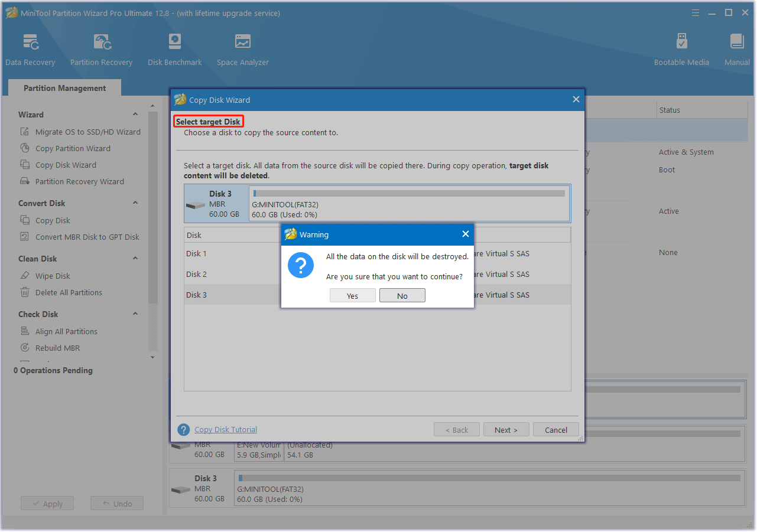Click Undo button in sidebar

pos(117,504)
